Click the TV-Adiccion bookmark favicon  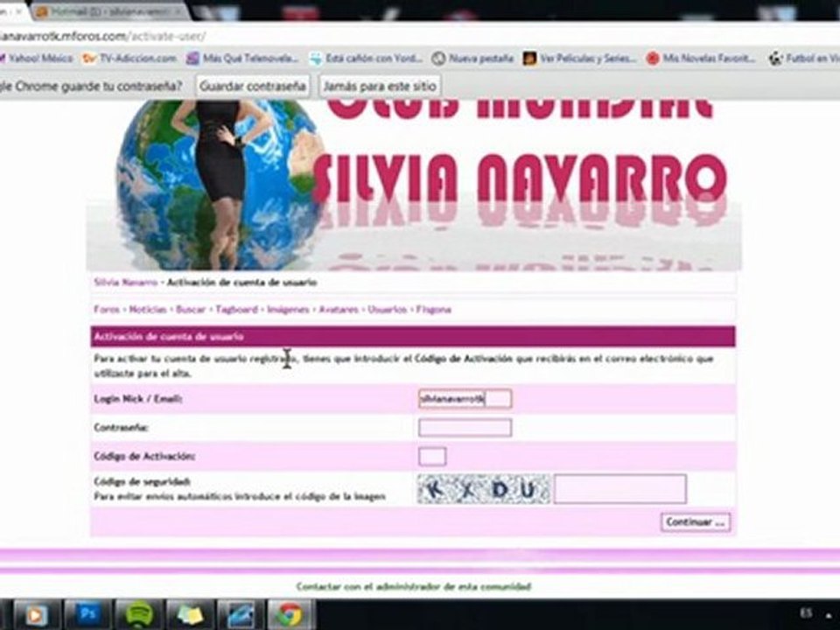[88, 59]
